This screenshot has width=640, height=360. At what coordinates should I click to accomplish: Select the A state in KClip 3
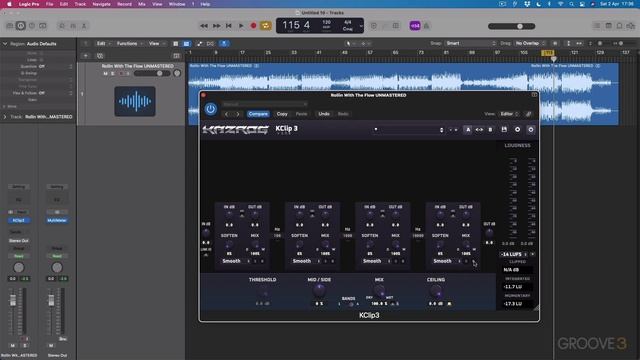(x=468, y=129)
